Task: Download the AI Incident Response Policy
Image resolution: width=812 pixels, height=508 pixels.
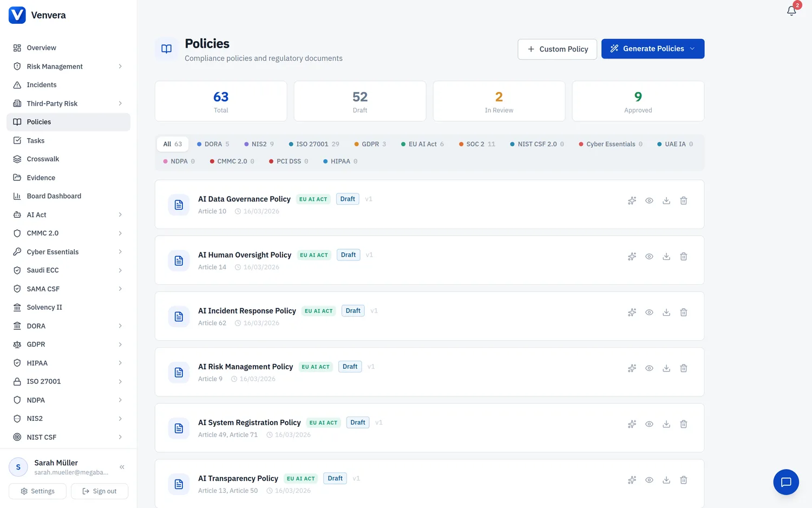Action: click(x=666, y=312)
